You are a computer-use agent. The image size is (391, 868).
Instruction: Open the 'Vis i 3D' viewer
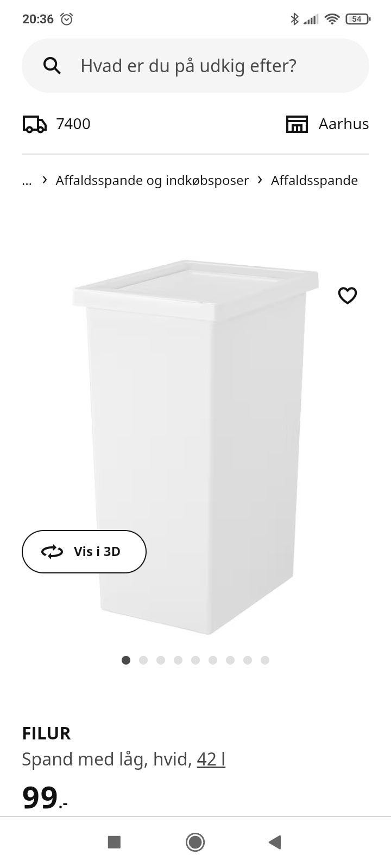point(84,552)
